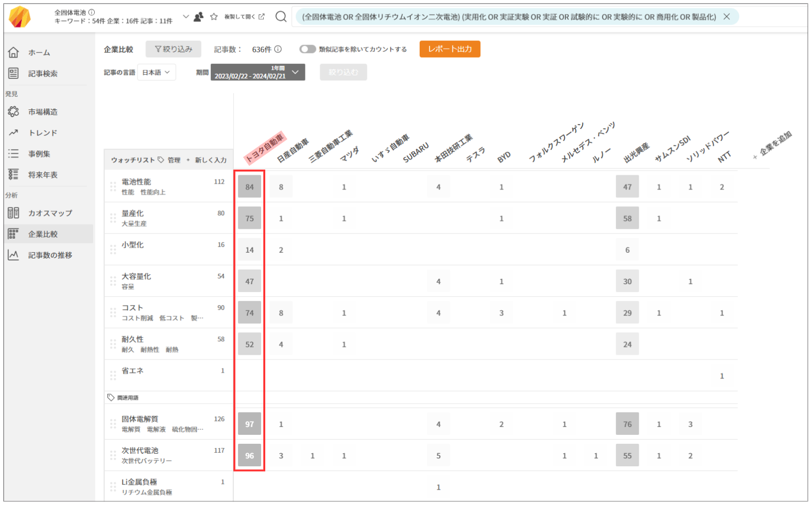Go to ホーム in sidebar
This screenshot has height=505, width=812.
click(39, 52)
